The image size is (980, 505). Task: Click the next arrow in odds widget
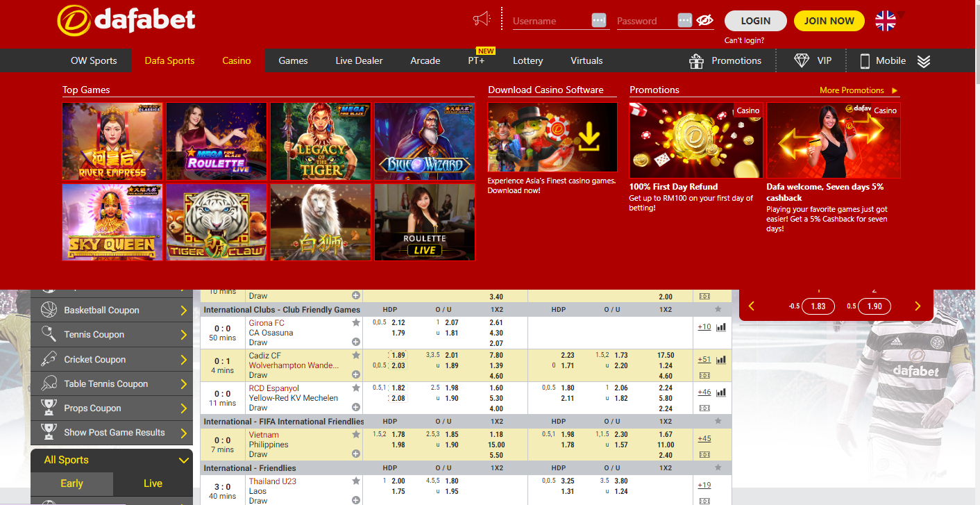pos(918,306)
